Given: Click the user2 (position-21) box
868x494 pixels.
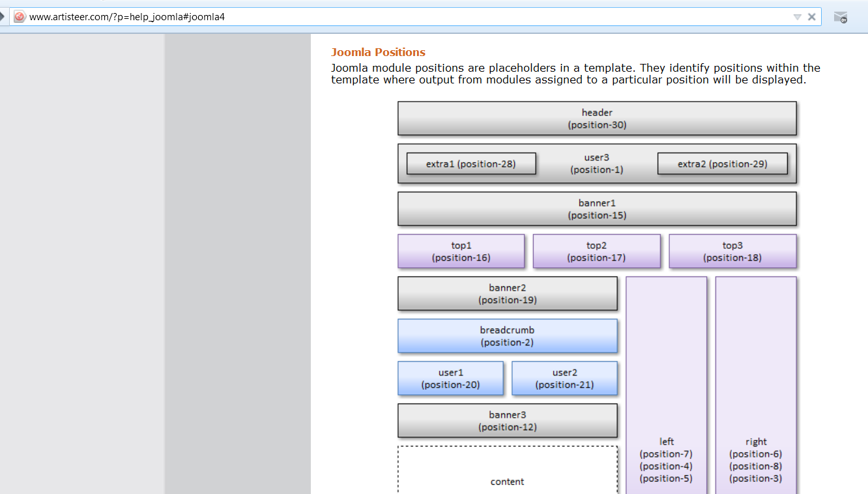Looking at the screenshot, I should (x=565, y=379).
